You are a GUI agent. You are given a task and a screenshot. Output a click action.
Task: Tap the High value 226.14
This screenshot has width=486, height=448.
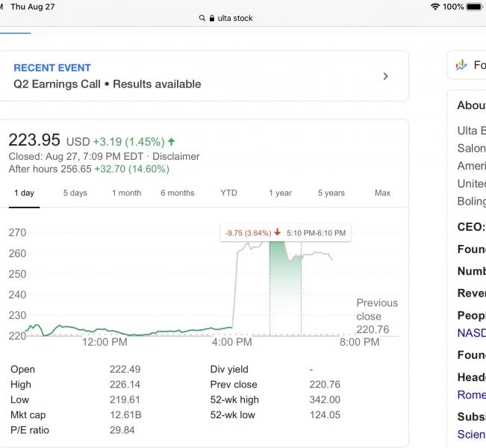tap(125, 385)
